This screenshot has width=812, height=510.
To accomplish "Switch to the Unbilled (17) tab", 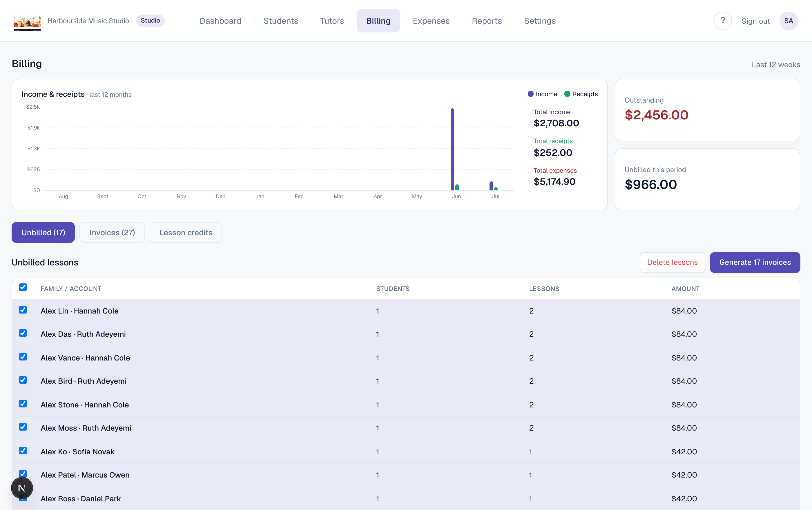I will point(43,232).
